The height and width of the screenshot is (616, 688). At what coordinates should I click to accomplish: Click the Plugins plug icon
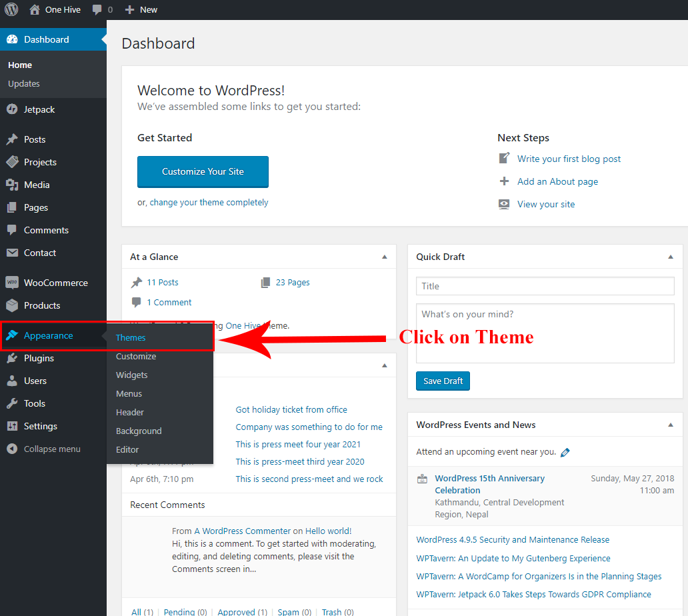(x=12, y=358)
